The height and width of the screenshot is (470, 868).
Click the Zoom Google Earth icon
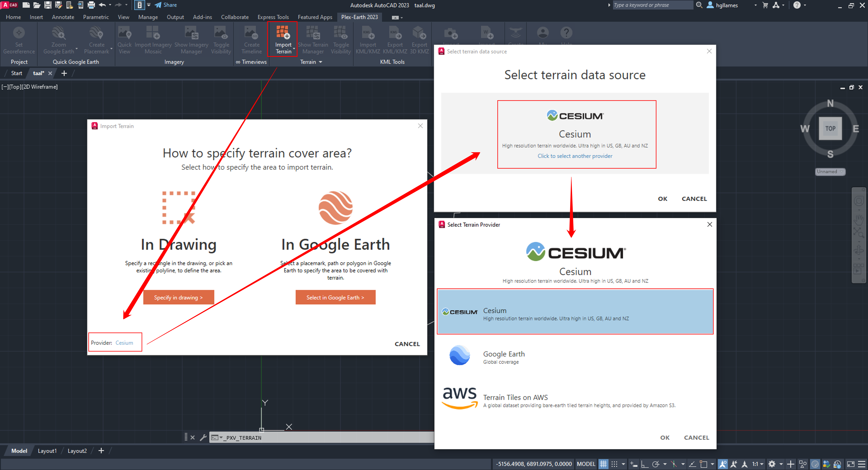click(x=59, y=33)
